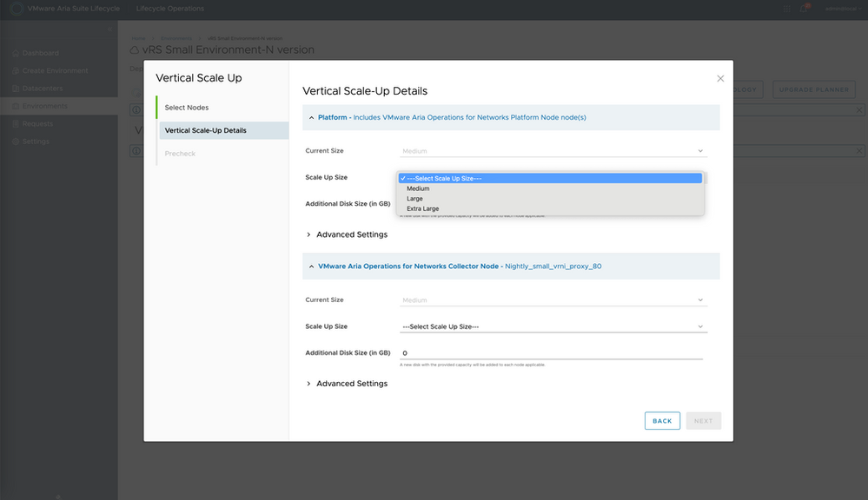Pick the Extra Large scale up option

(422, 209)
